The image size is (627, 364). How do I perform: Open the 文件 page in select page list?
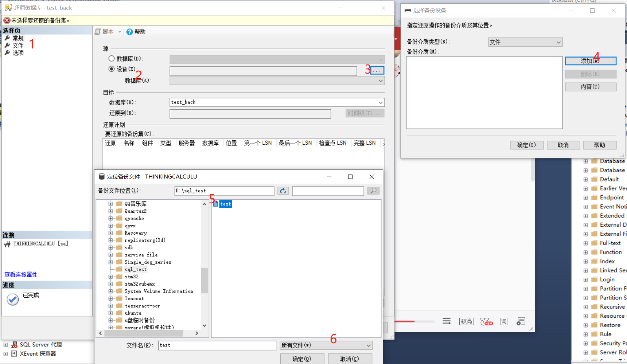(18, 46)
